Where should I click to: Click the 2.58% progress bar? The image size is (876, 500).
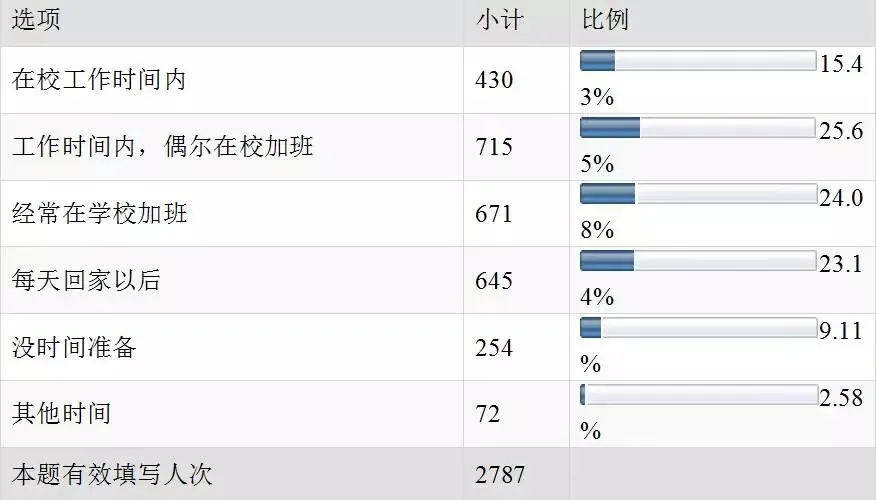click(698, 395)
